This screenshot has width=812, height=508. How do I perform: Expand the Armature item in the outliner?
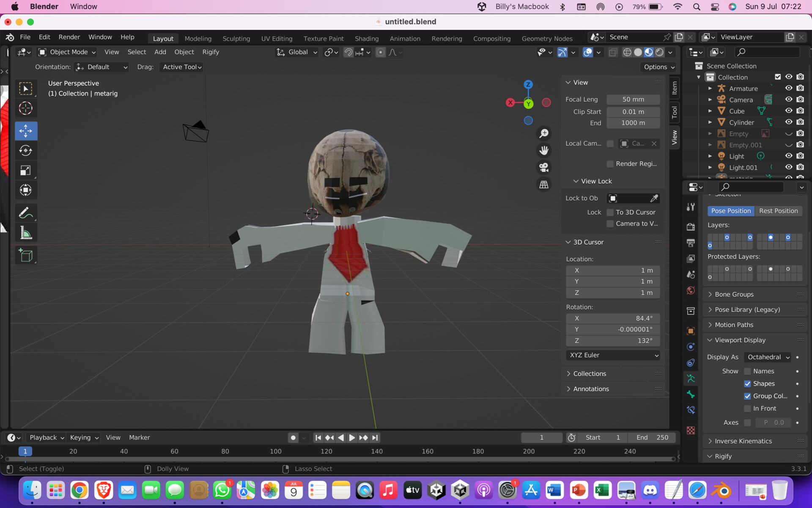click(710, 88)
